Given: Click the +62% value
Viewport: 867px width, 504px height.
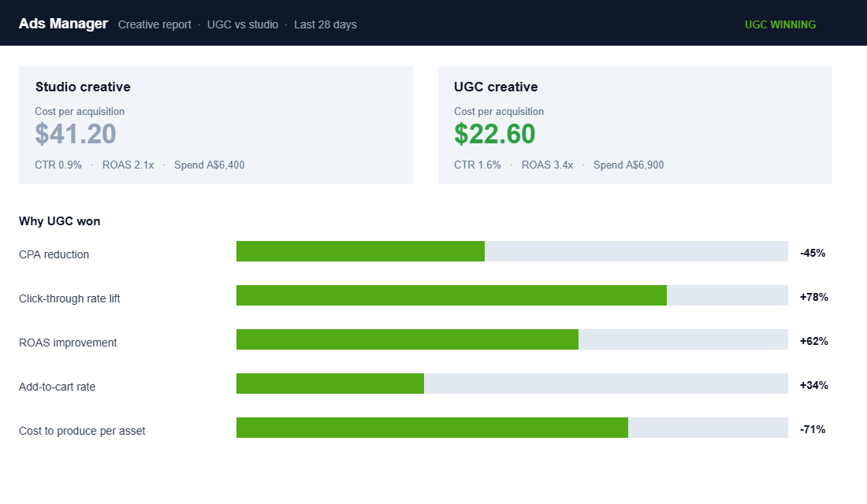Looking at the screenshot, I should (x=813, y=342).
